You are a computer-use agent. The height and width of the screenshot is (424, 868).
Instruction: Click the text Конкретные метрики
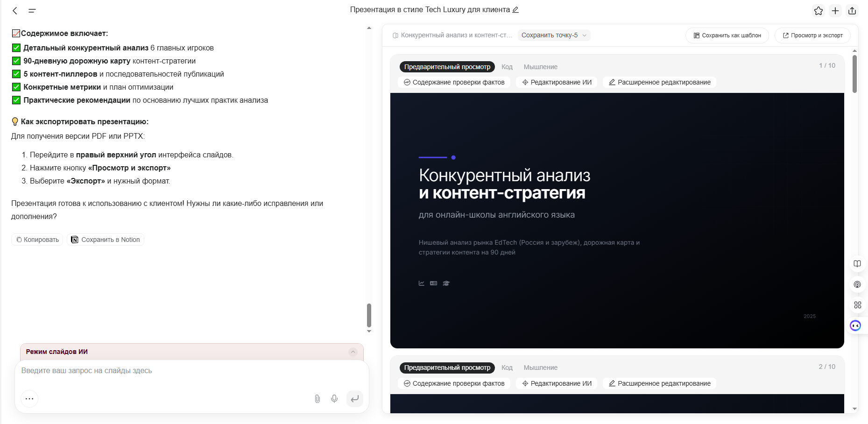coord(62,87)
